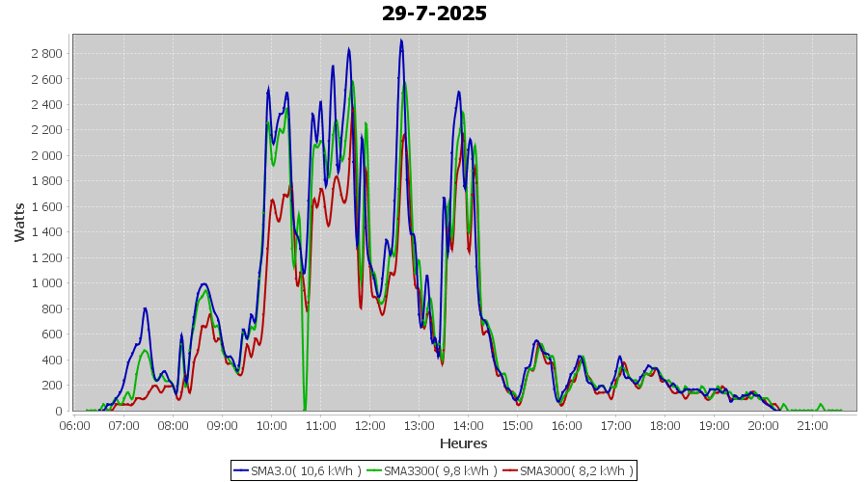Click the 2 600 y-axis tick label
This screenshot has width=868, height=482.
click(47, 79)
